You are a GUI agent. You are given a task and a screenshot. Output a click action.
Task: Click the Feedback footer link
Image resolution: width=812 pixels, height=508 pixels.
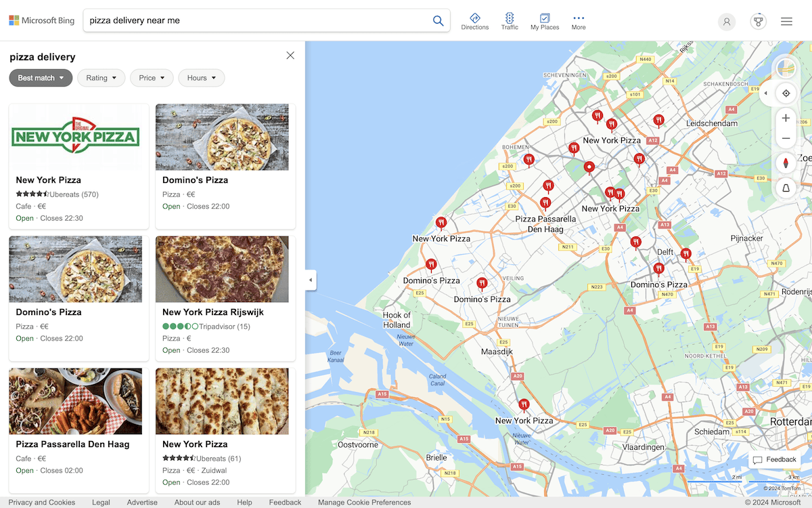[x=285, y=503]
